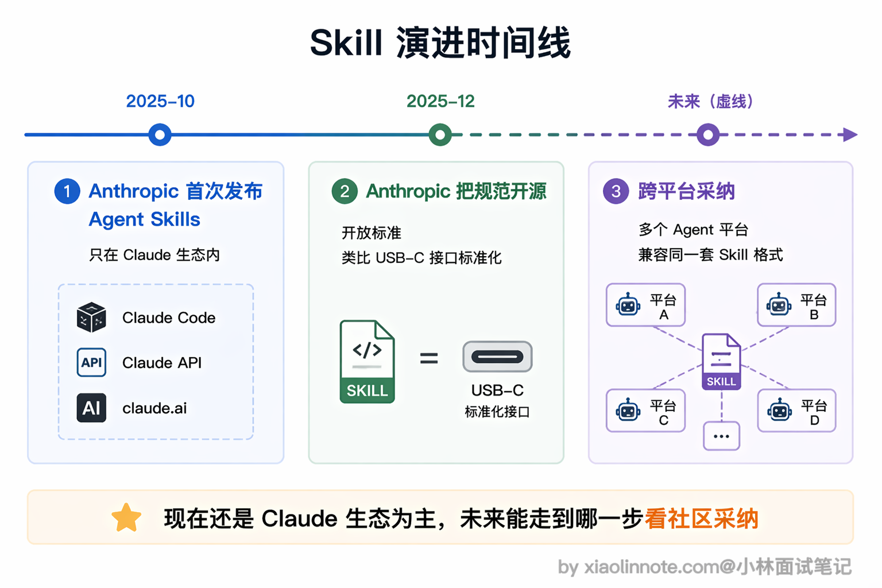The image size is (882, 588).
Task: Click text 类比 USB-C 接口标准化
Action: coord(421,258)
